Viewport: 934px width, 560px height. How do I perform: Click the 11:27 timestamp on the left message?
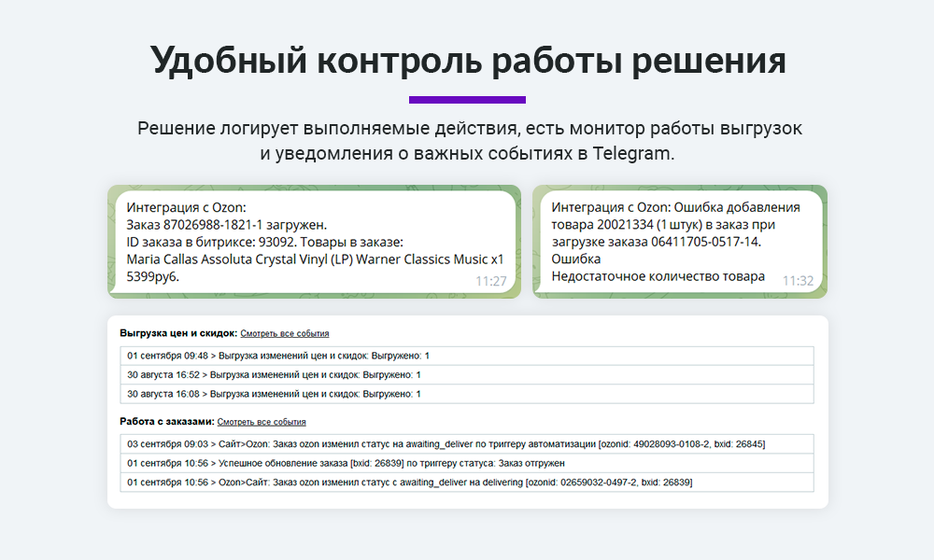(x=490, y=279)
